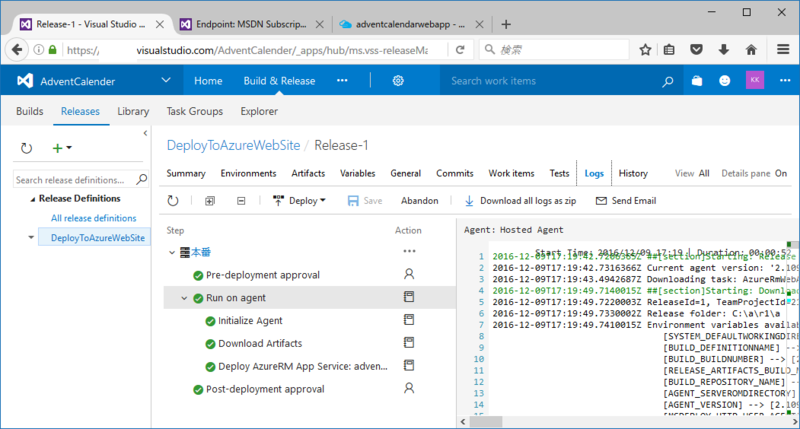Open the marketplace shopping bag icon
Image resolution: width=800 pixels, height=429 pixels.
coord(697,81)
